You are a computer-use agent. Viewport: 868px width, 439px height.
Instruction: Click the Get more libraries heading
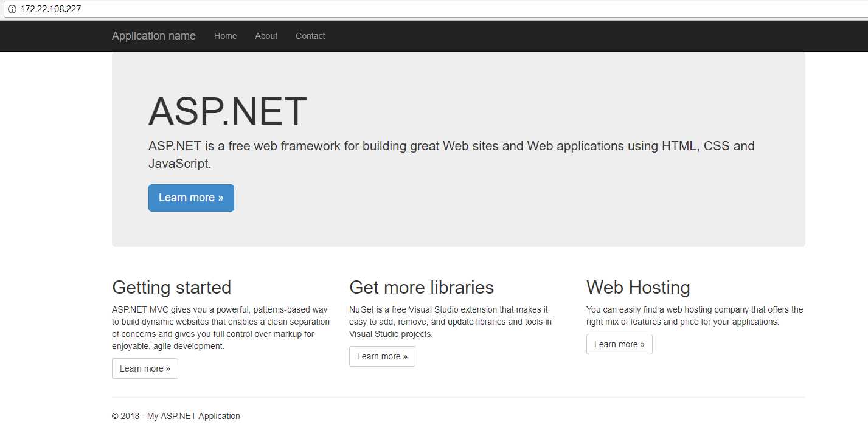coord(422,288)
